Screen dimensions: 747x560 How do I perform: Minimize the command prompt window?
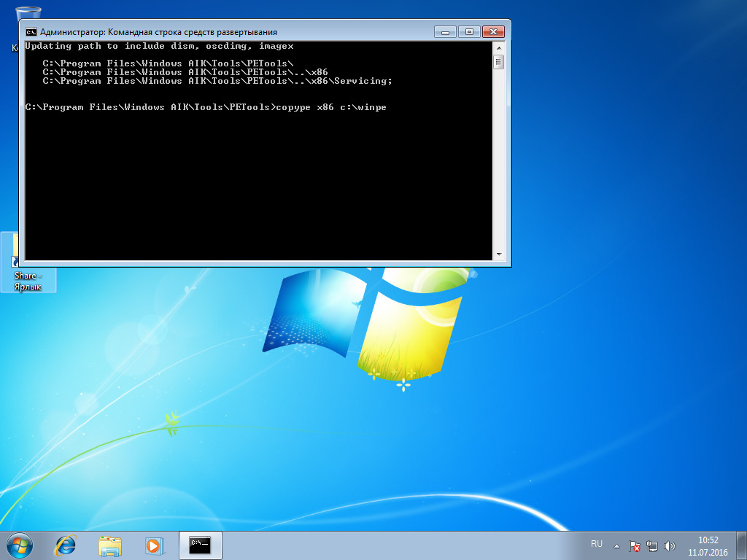click(444, 31)
